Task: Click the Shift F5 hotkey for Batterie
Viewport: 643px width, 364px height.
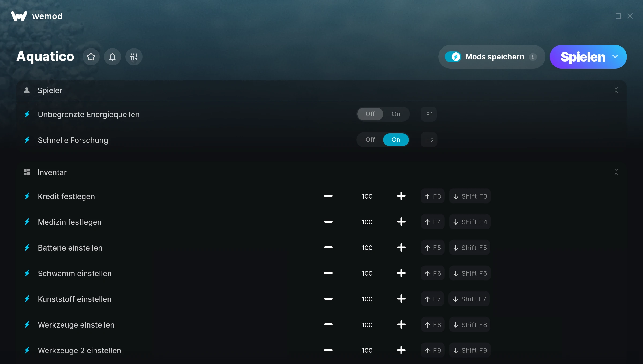Action: click(x=470, y=248)
